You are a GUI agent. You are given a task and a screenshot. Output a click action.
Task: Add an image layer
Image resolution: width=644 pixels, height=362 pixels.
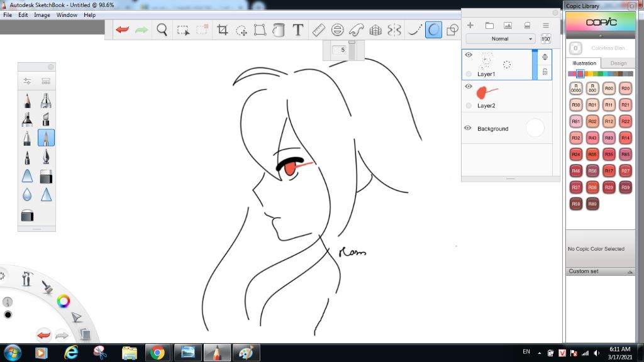coord(508,25)
